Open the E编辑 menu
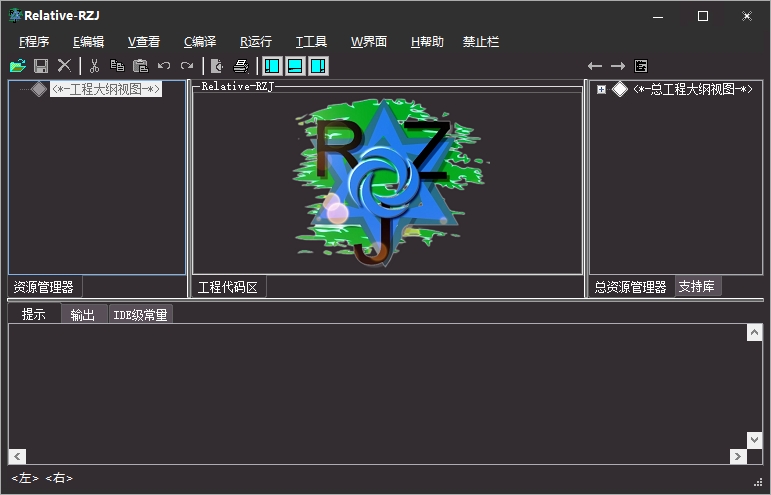 click(x=89, y=42)
